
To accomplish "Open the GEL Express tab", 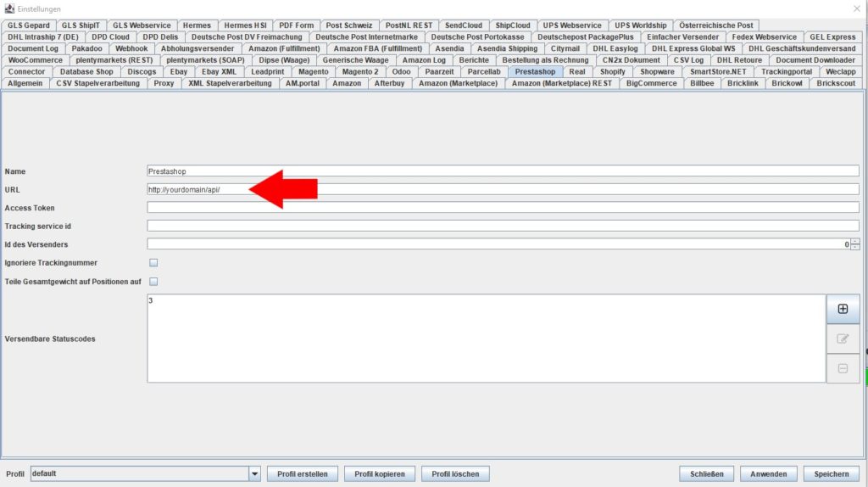I will (x=832, y=36).
